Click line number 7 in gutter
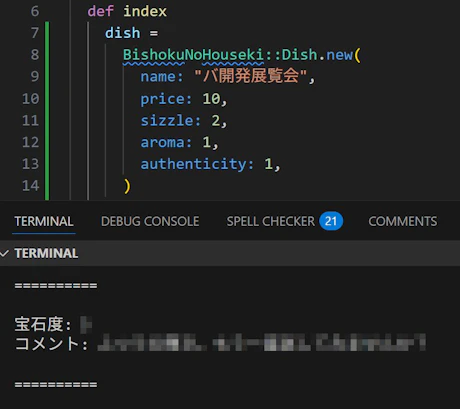 (x=35, y=33)
